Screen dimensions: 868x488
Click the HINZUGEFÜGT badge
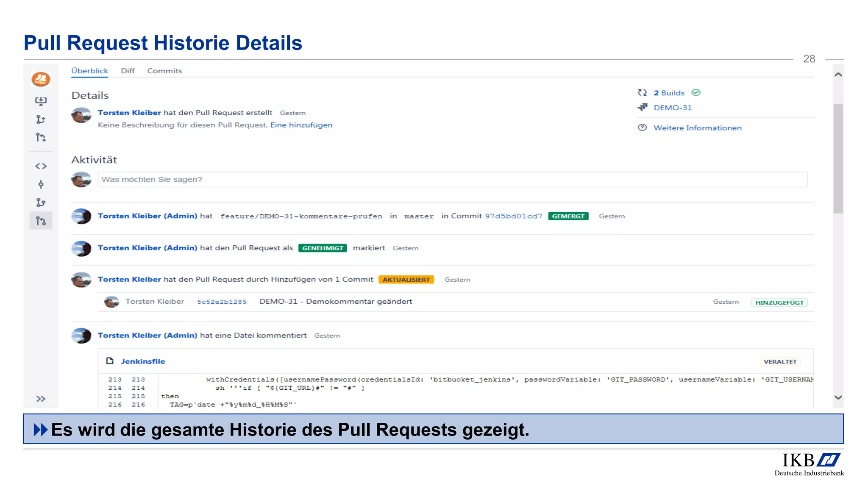779,302
